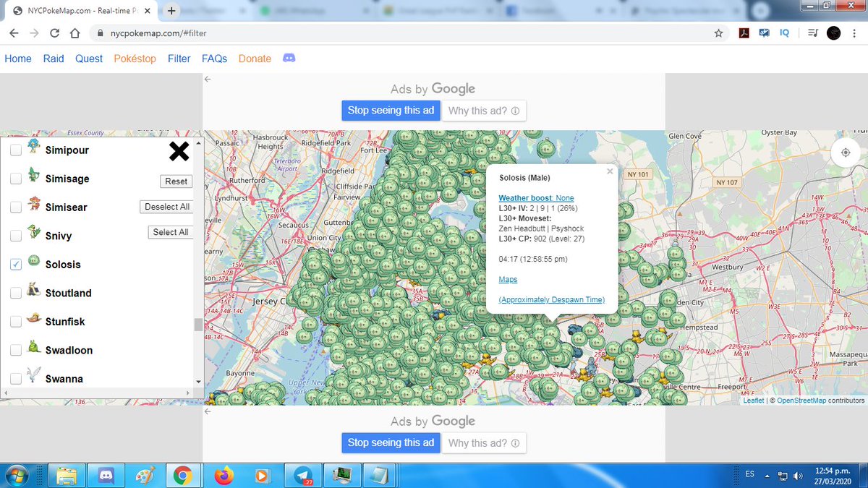Adjust volume from the system tray speaker

(798, 475)
